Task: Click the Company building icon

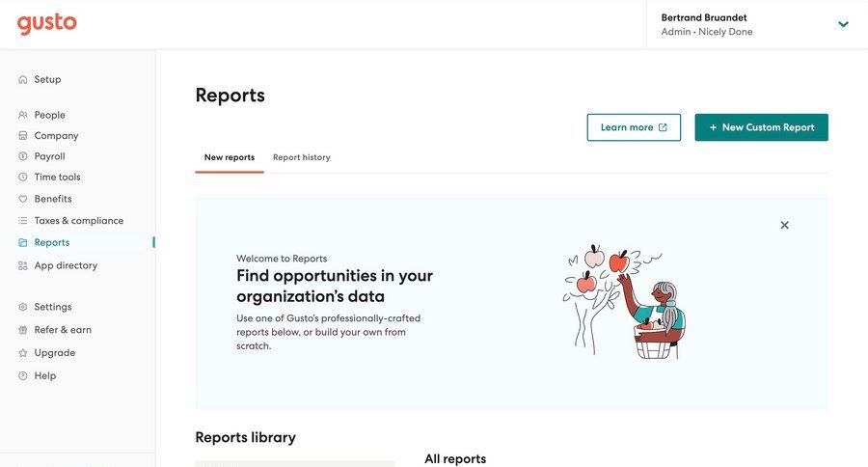Action: point(23,136)
